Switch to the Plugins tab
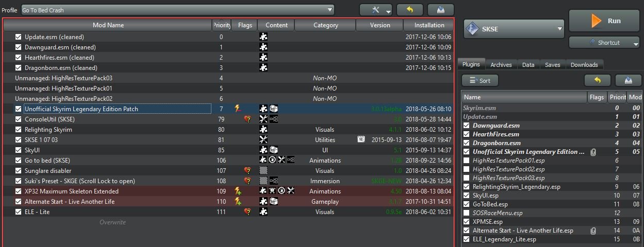The height and width of the screenshot is (247, 644). (471, 64)
